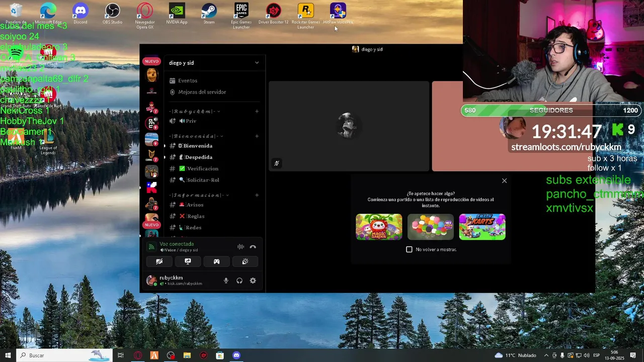Screen dimensions: 644x362
Task: Switch to Discord in the taskbar
Action: 236,355
